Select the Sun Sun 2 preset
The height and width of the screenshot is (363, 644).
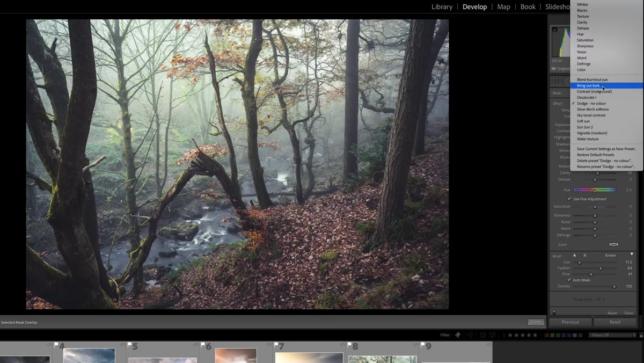[x=606, y=127]
